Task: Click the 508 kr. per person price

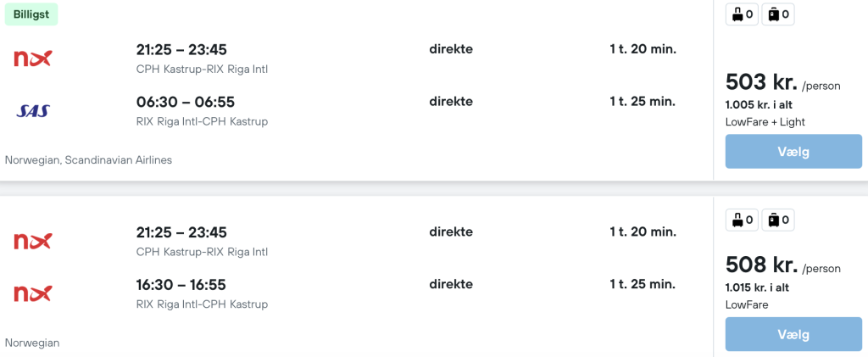Action: coord(761,265)
